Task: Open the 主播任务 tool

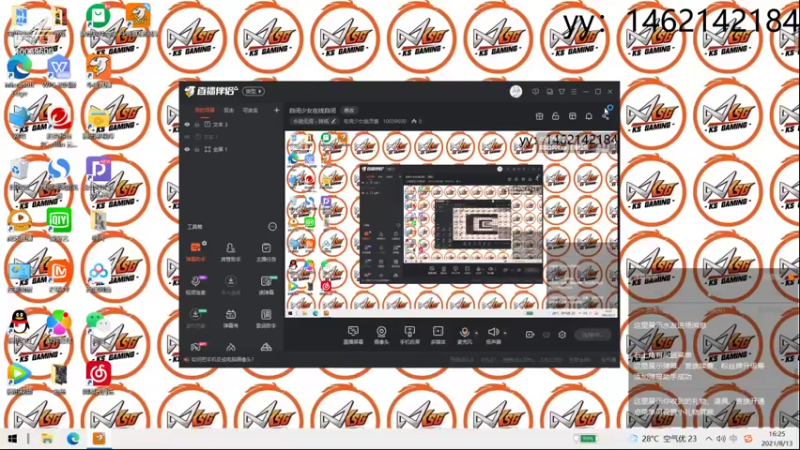Action: coord(266,252)
